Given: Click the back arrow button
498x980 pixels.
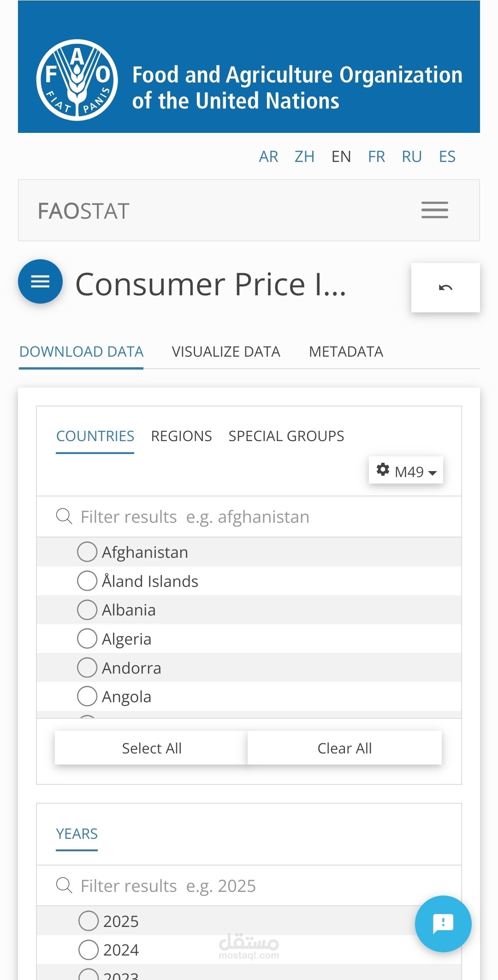Looking at the screenshot, I should coord(445,288).
